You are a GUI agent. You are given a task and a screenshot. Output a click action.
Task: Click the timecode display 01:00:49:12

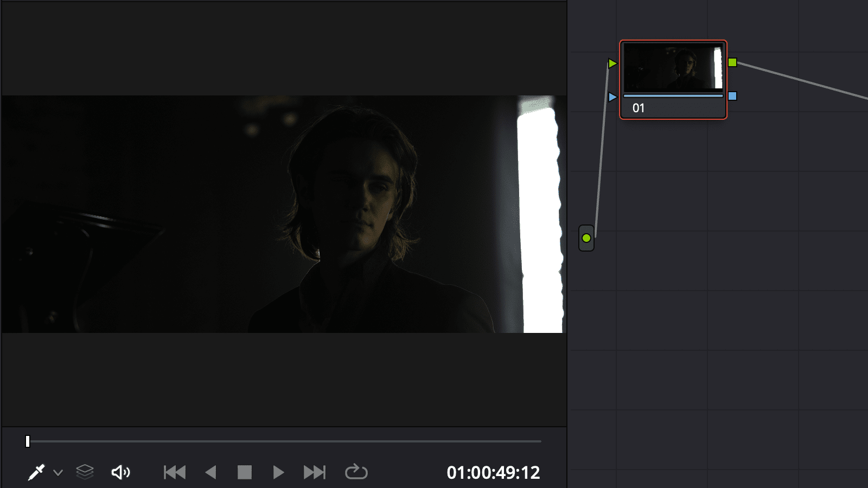[493, 472]
